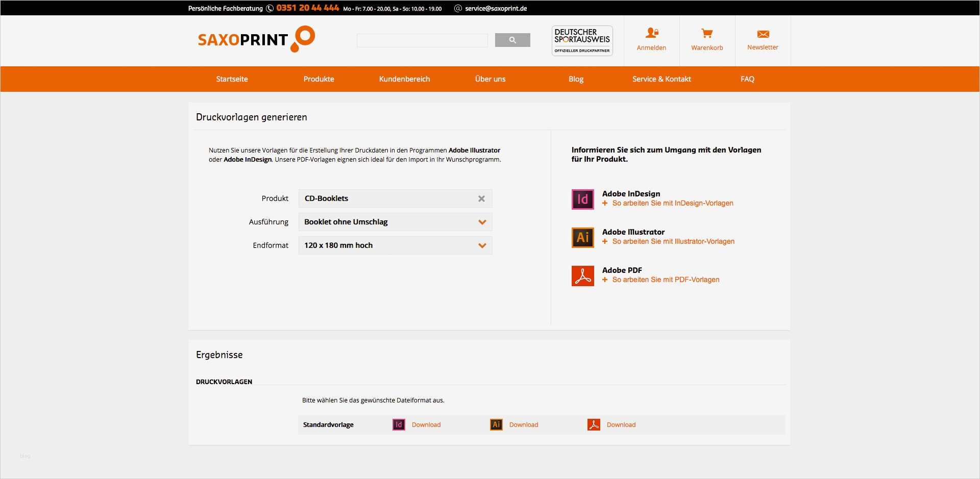Screen dimensions: 980x479
Task: Open the InDesign-Vorlagen help link
Action: coord(672,203)
